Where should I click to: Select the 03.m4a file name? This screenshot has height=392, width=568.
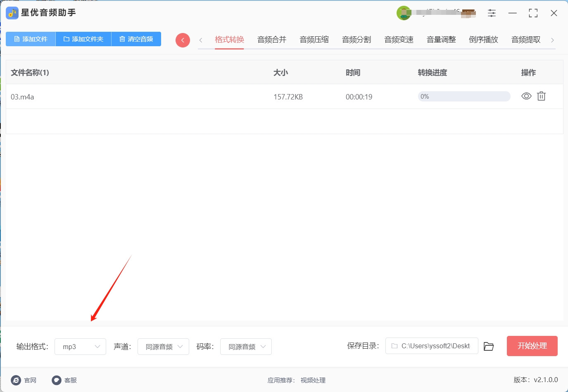(x=22, y=97)
